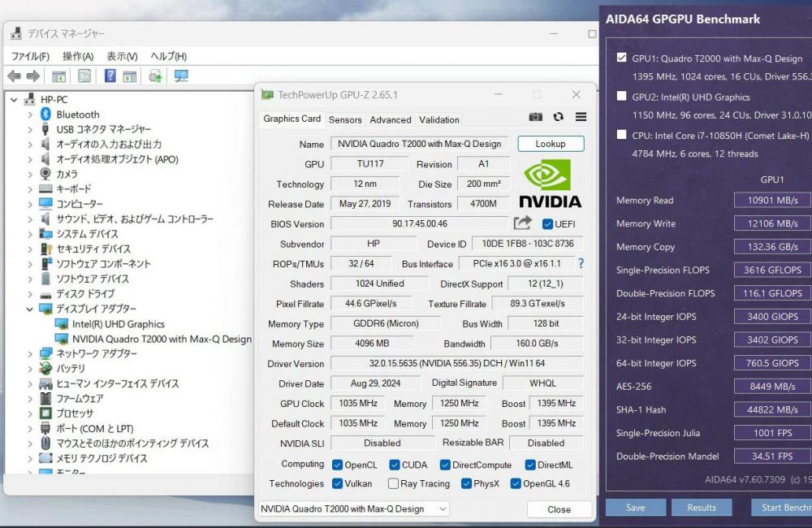Screen dimensions: 812x528
Task: Select the Bluetooth device category icon
Action: 45,114
